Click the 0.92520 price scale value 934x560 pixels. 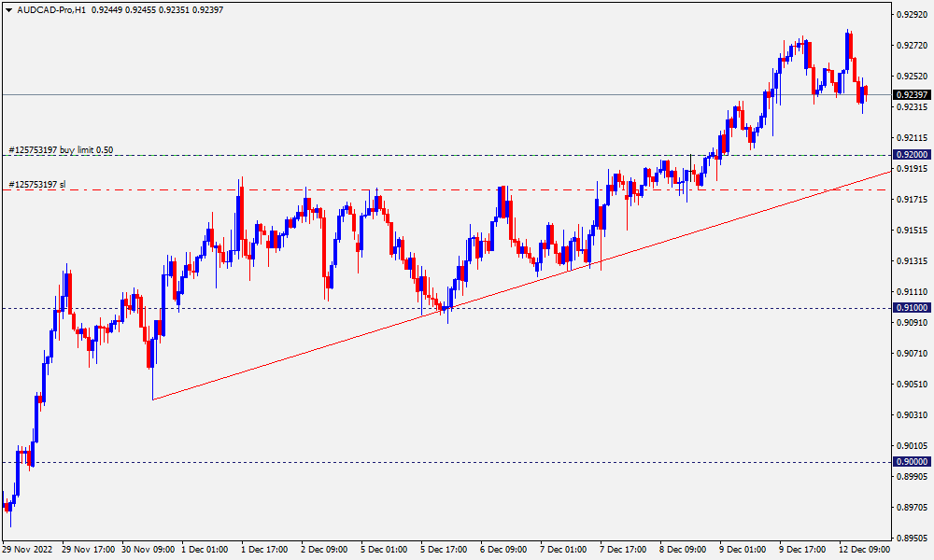point(912,77)
